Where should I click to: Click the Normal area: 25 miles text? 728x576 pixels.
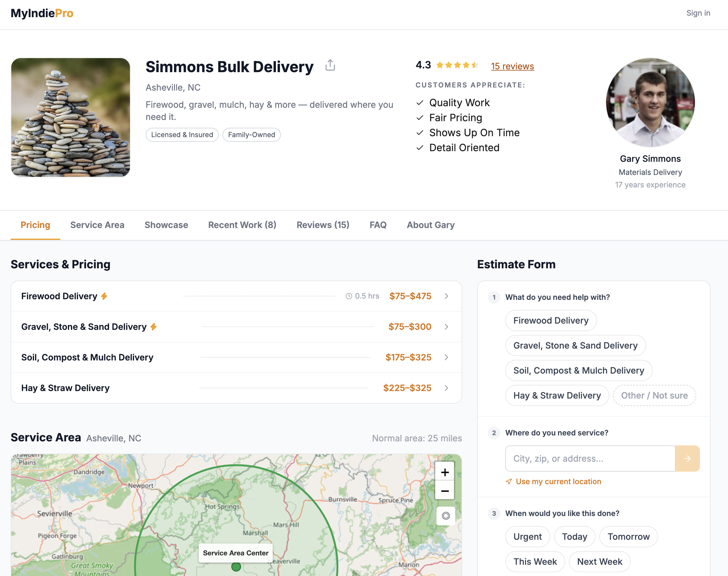coord(417,439)
